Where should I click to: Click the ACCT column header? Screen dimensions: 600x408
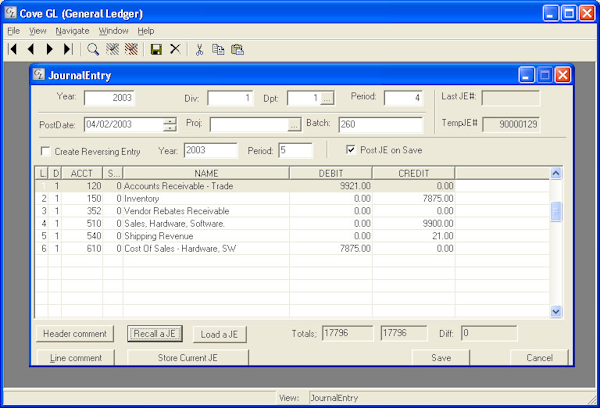point(82,173)
